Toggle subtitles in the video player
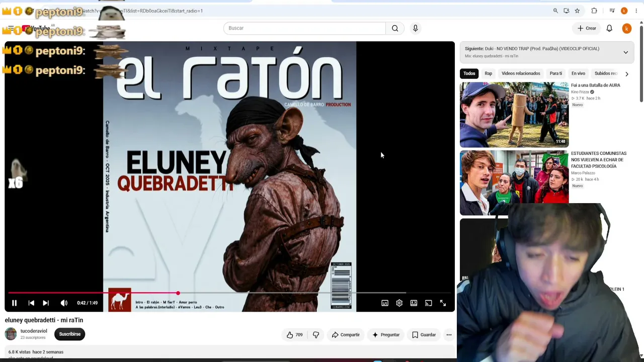The width and height of the screenshot is (644, 362). (x=385, y=303)
